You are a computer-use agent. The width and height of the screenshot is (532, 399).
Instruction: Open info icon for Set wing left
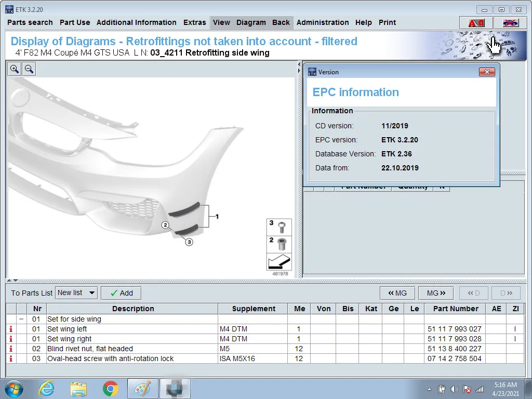(11, 329)
